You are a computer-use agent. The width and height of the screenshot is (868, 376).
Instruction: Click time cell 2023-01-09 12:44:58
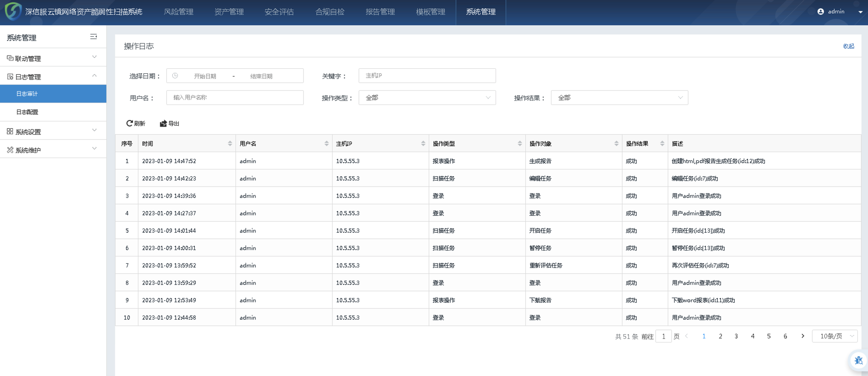(169, 318)
